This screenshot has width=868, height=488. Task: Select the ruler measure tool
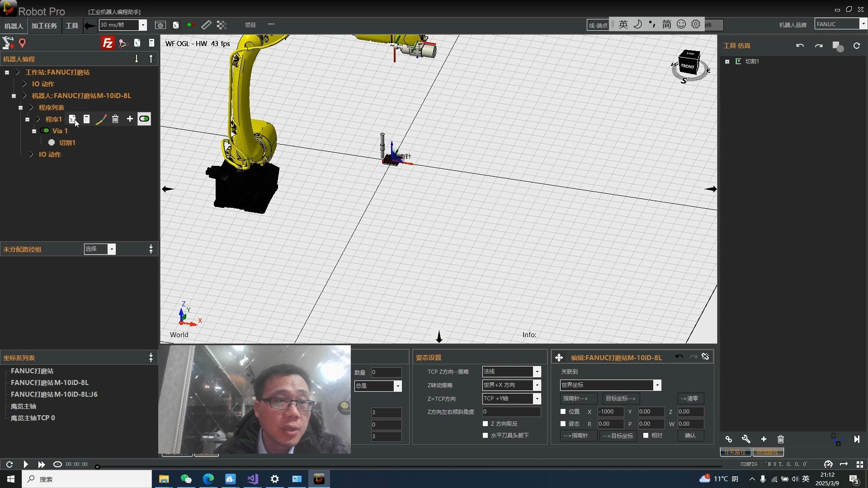206,25
